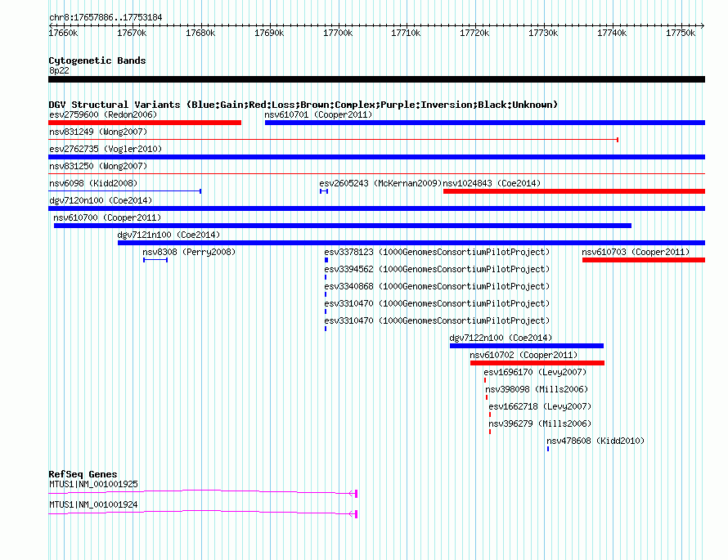This screenshot has height=560, width=728.
Task: Open variant esv3378123 (1000GenomesConsortiumPilotProject) label
Action: [437, 252]
